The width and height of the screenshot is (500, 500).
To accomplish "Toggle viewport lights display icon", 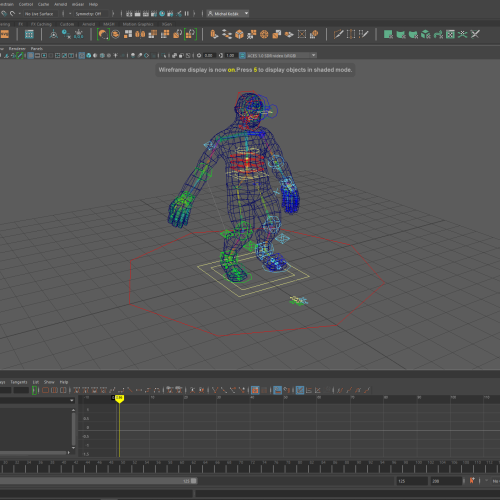I will pos(115,55).
